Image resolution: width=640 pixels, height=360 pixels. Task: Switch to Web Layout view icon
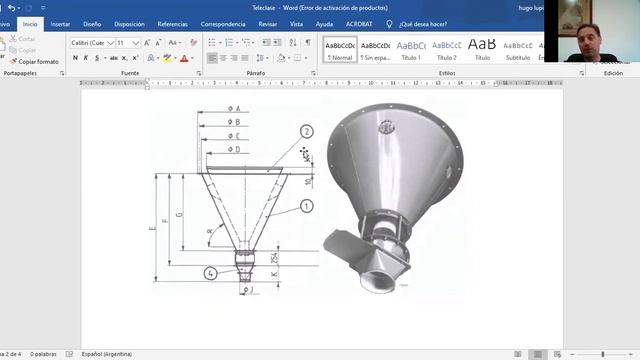click(x=557, y=354)
